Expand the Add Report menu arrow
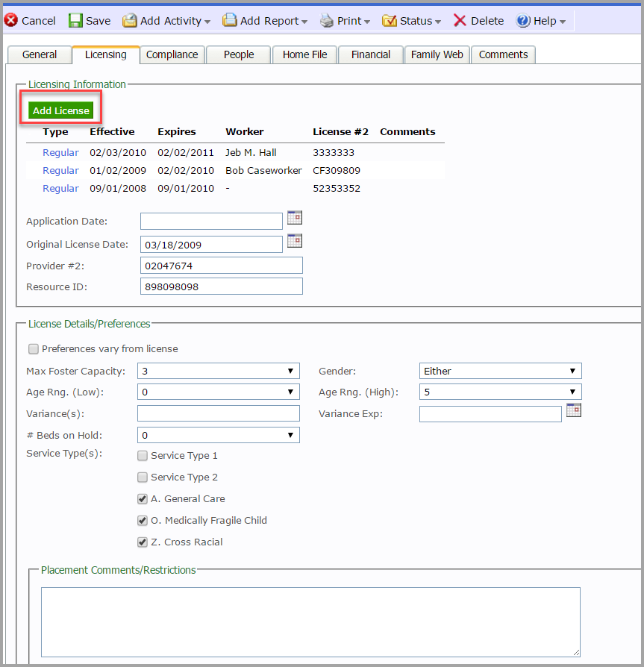 (304, 22)
